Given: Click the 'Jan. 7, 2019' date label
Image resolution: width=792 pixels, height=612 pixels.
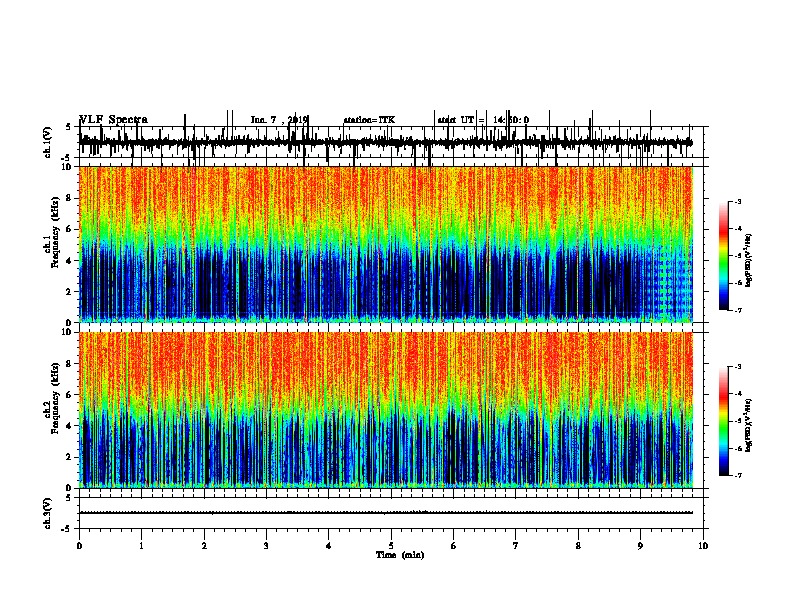Looking at the screenshot, I should click(x=279, y=120).
